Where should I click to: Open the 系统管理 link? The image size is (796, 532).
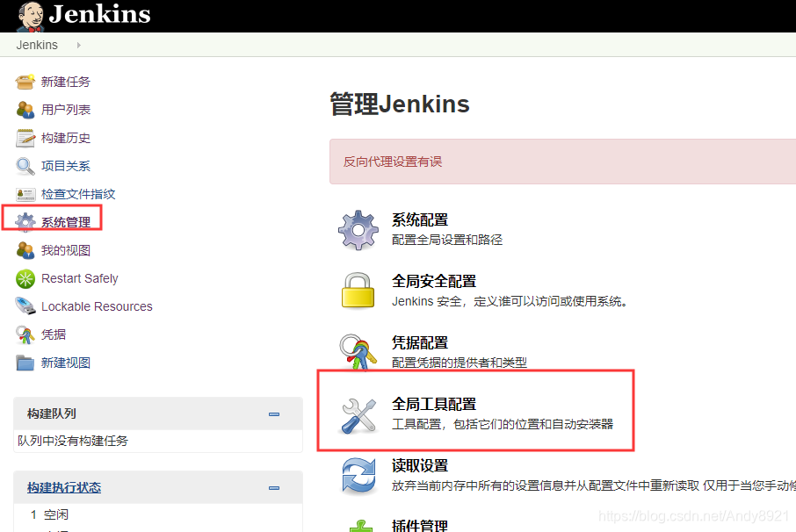coord(66,222)
